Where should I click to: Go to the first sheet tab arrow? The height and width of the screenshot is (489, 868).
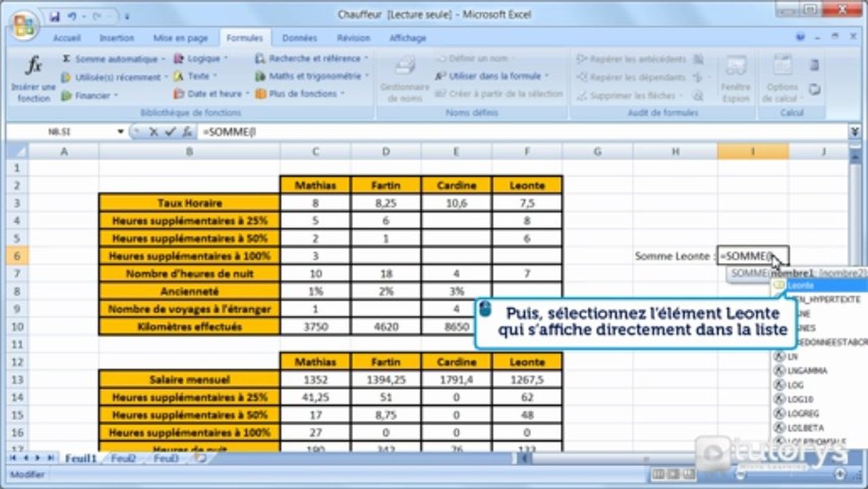tap(13, 458)
